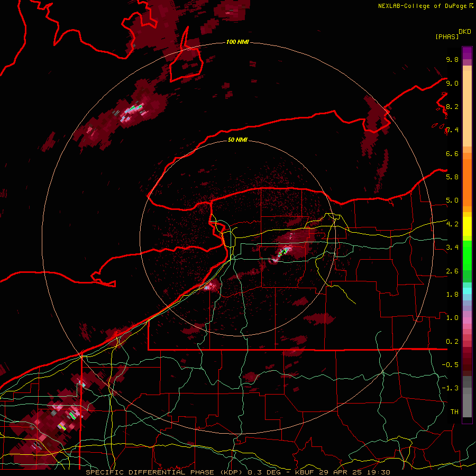Screen dimensions: 476x476
Task: Click the TH threshold label
Action: (x=454, y=411)
